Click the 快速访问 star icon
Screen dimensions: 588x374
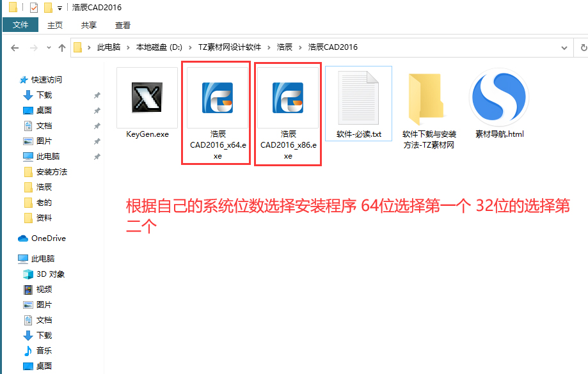coord(24,80)
